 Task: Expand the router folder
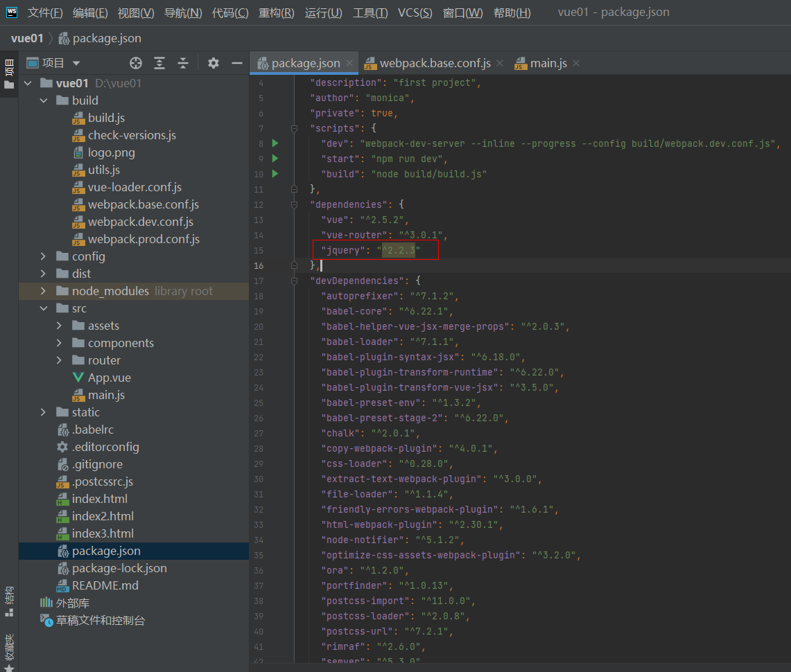tap(60, 360)
